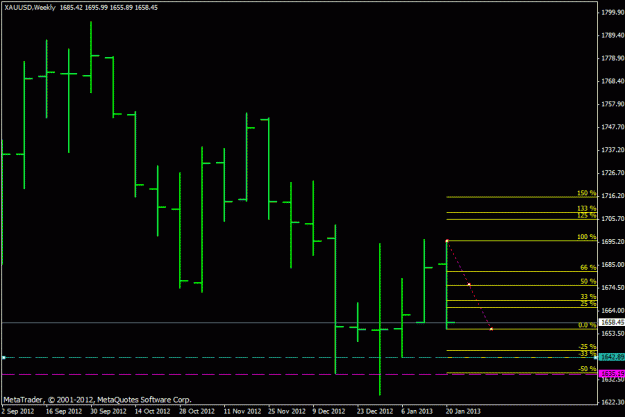Click the 1799.90 price scale value
Image resolution: width=625 pixels, height=417 pixels.
pos(612,13)
